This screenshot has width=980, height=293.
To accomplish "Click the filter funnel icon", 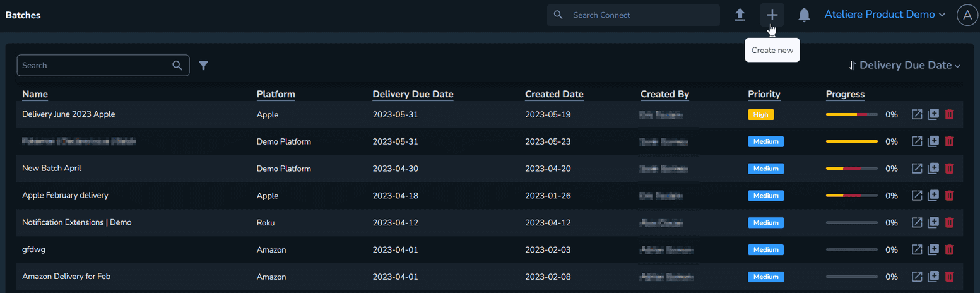I will click(x=203, y=66).
